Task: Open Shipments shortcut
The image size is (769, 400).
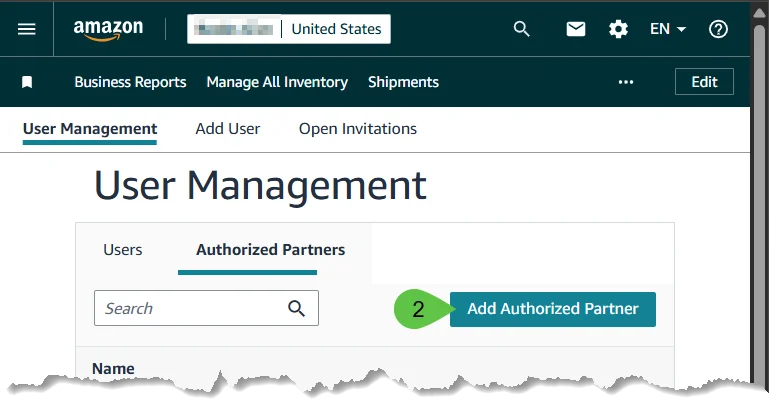Action: coord(403,82)
